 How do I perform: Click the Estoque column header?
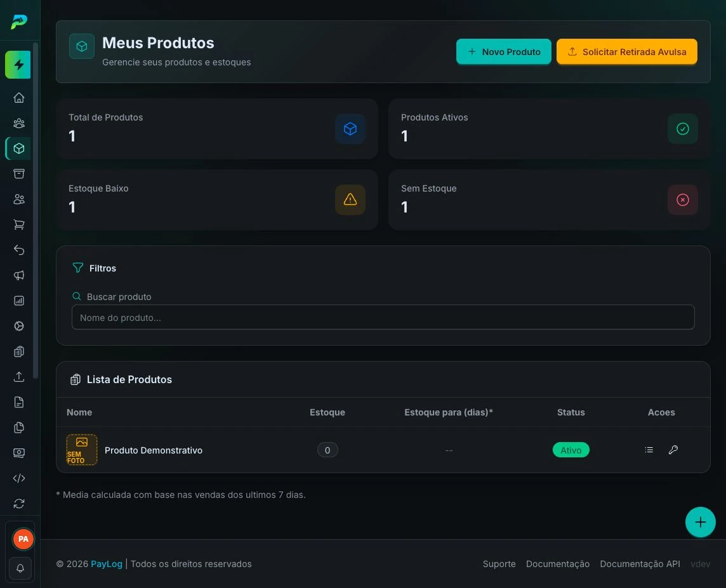(x=327, y=412)
